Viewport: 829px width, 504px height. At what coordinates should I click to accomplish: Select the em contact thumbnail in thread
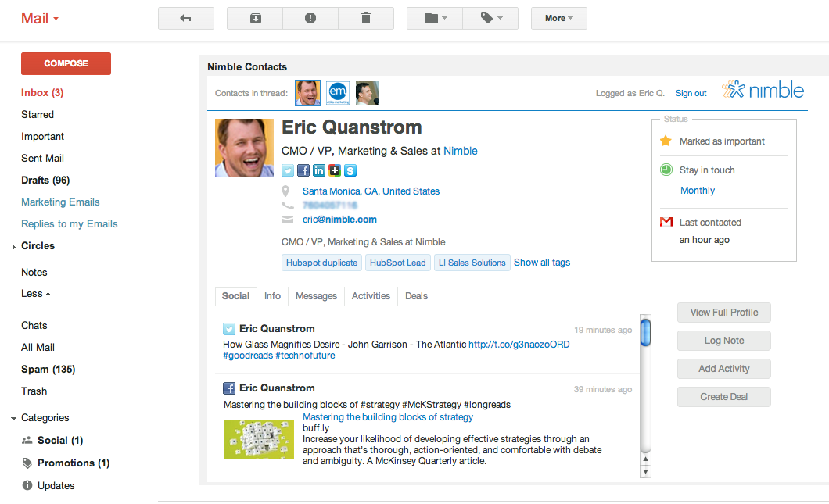coord(338,93)
